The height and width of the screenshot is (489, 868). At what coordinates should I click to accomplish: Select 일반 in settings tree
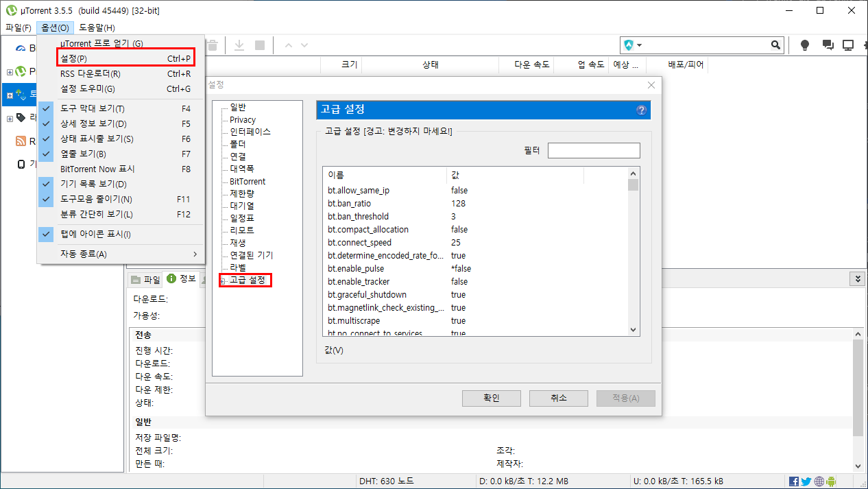238,108
